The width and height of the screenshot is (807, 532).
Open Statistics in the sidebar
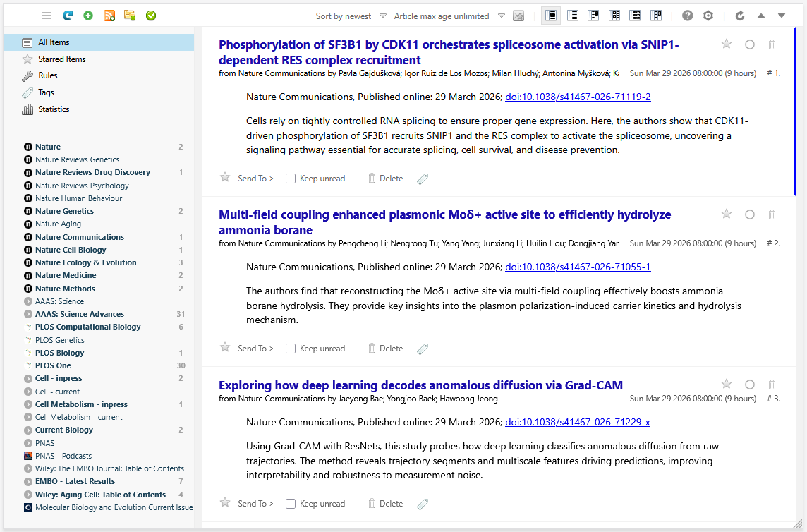[54, 109]
